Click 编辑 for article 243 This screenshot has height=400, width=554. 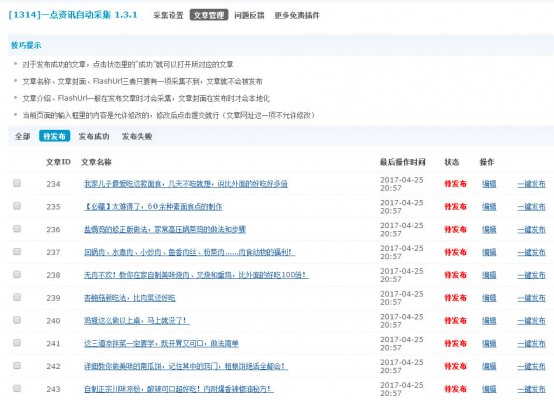489,389
